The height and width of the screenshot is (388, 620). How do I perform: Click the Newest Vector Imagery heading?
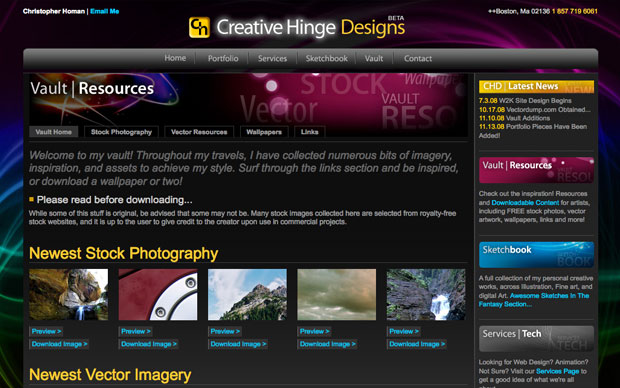pyautogui.click(x=110, y=375)
